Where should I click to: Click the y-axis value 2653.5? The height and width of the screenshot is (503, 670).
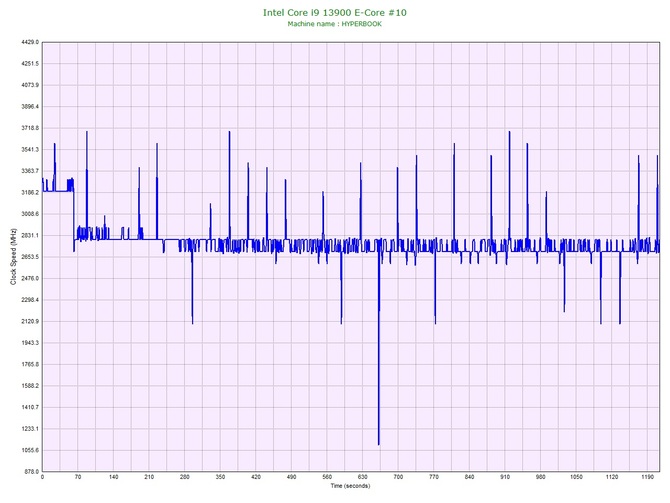click(30, 257)
